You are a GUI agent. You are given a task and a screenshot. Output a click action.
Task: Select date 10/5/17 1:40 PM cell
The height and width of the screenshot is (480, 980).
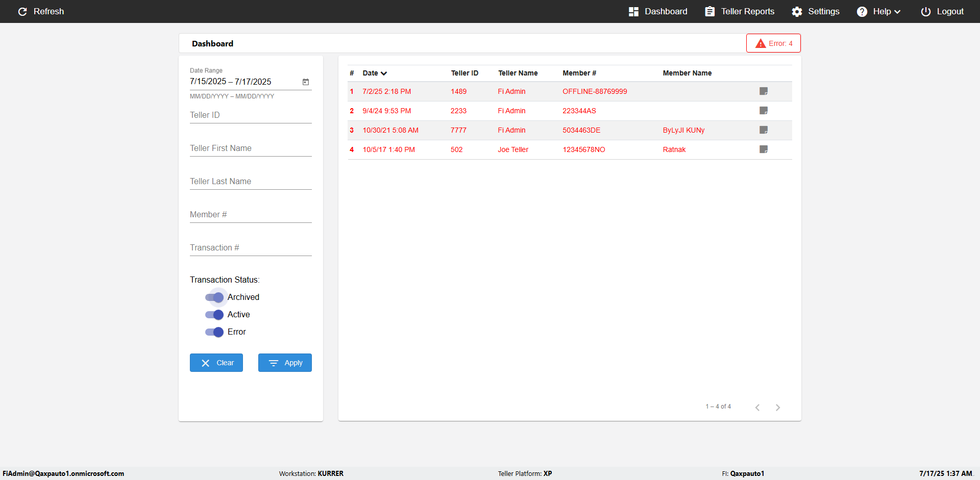click(x=388, y=149)
